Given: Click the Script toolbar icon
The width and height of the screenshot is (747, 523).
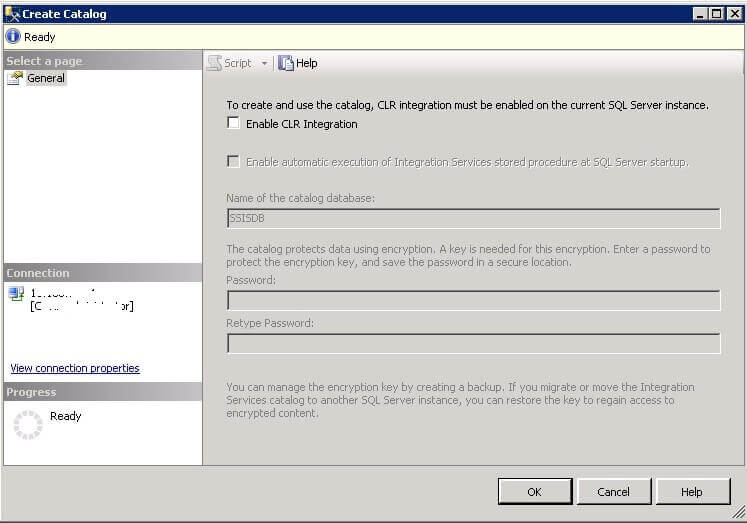Looking at the screenshot, I should 214,63.
